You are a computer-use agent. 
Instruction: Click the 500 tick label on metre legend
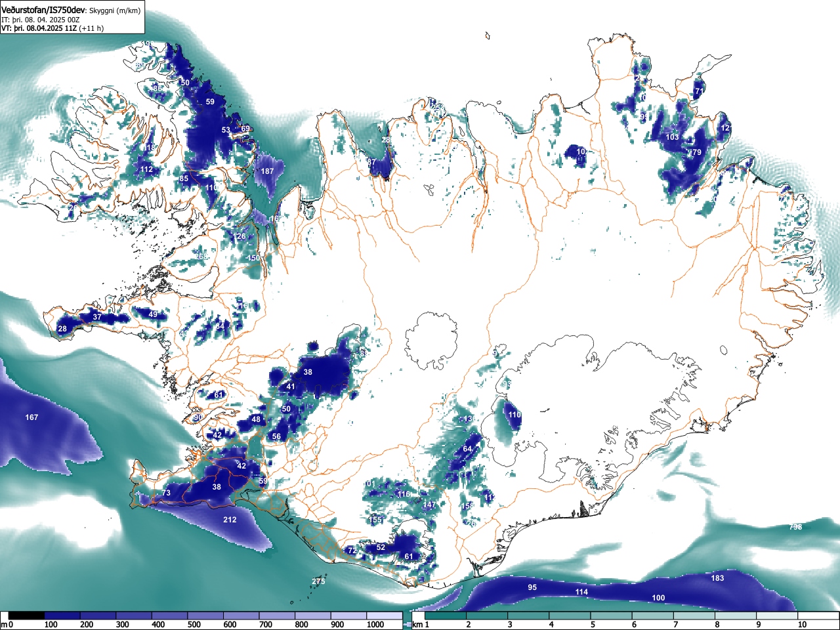pos(194,625)
